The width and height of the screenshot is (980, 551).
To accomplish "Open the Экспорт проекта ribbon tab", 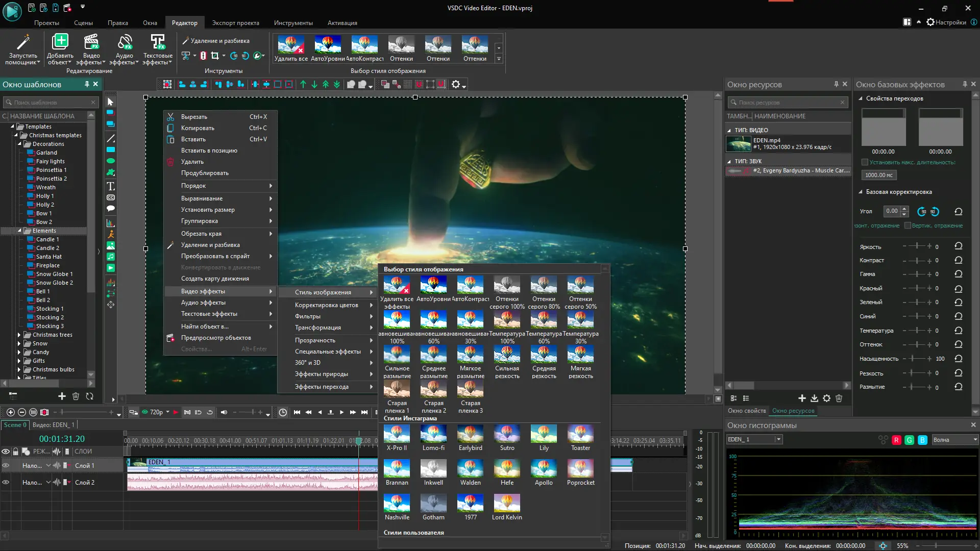I will 235,23.
